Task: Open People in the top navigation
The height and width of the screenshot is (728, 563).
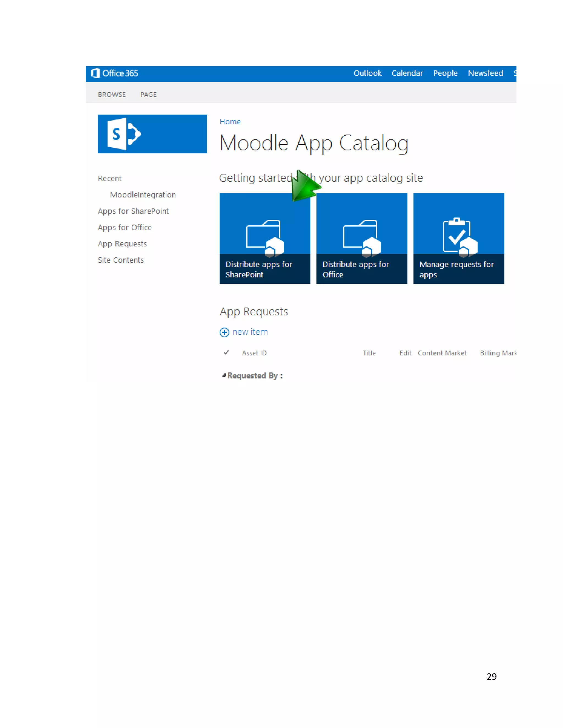Action: (445, 73)
